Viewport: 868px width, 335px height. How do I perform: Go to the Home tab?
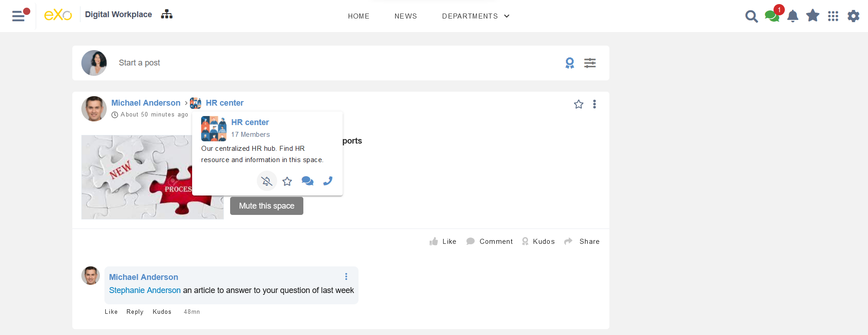(x=359, y=16)
